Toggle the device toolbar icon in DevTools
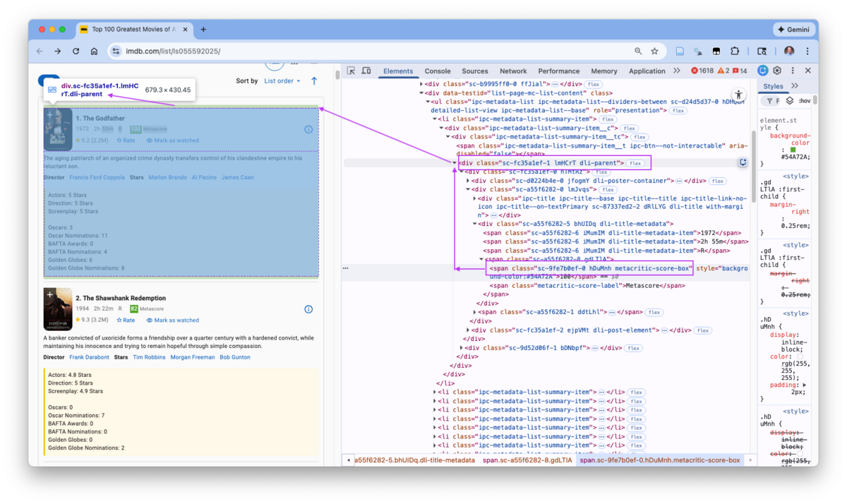This screenshot has height=504, width=847. coord(365,71)
